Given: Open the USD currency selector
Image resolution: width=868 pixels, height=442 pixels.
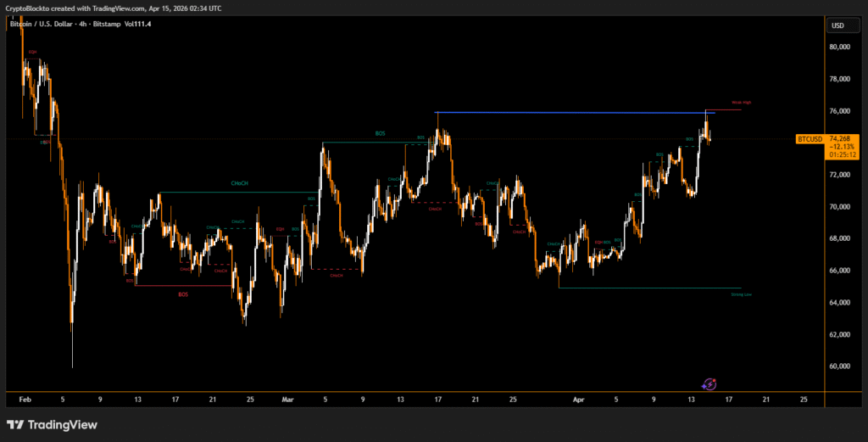Looking at the screenshot, I should [837, 25].
